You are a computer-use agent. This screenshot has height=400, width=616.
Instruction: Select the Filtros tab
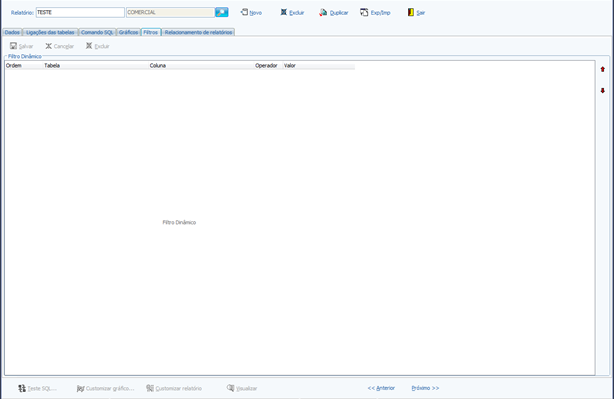(x=150, y=32)
